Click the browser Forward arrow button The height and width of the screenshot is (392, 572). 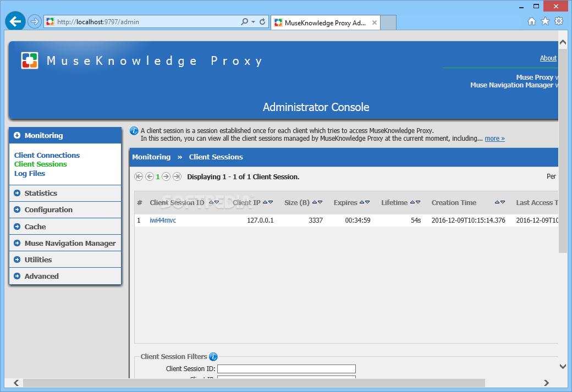[34, 21]
